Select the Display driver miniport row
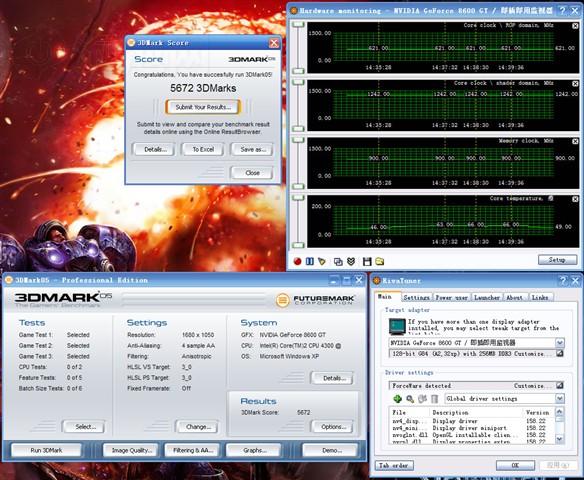584x480 pixels. [471, 428]
